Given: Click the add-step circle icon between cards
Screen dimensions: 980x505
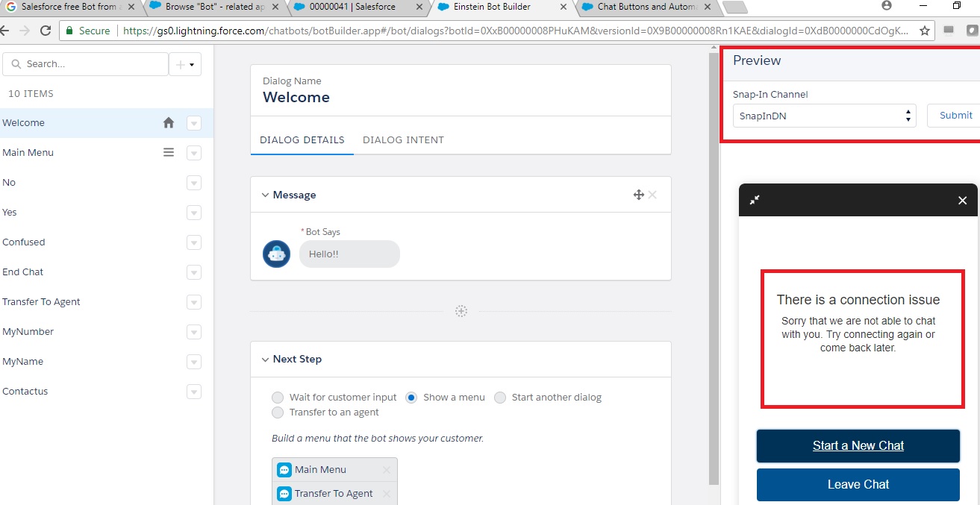Looking at the screenshot, I should pos(461,311).
